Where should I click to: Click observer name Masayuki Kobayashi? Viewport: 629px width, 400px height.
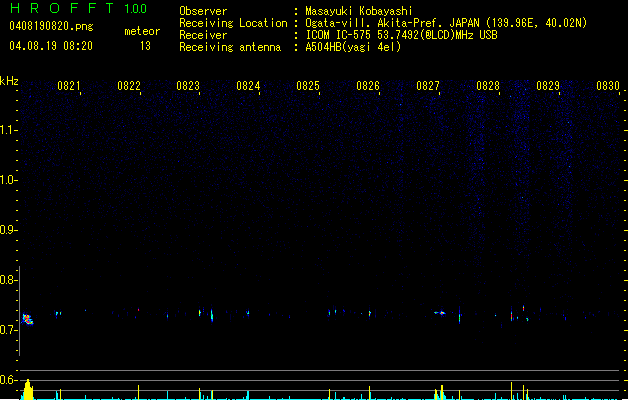[359, 11]
